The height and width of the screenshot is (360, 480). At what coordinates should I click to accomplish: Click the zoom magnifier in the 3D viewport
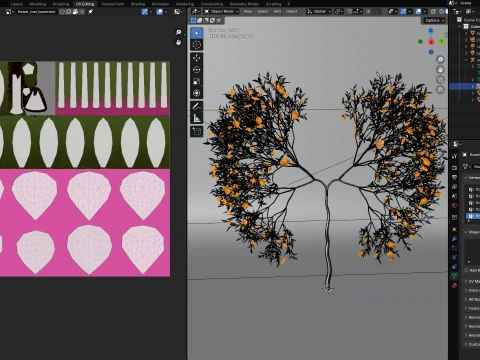pos(440,59)
